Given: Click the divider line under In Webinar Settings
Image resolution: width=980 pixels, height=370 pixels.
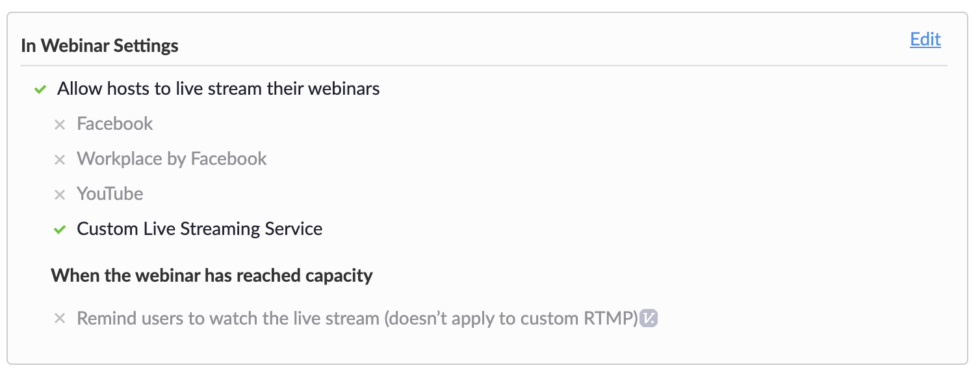Looking at the screenshot, I should coord(484,66).
